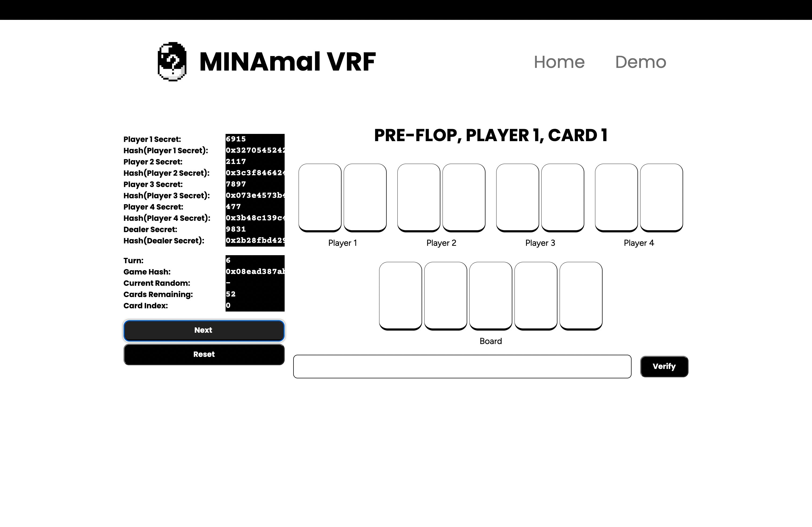Select the verification input text field
Image resolution: width=812 pixels, height=527 pixels.
tap(461, 366)
